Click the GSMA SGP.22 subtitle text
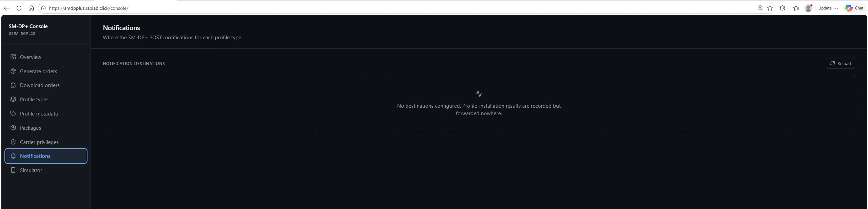 (22, 34)
